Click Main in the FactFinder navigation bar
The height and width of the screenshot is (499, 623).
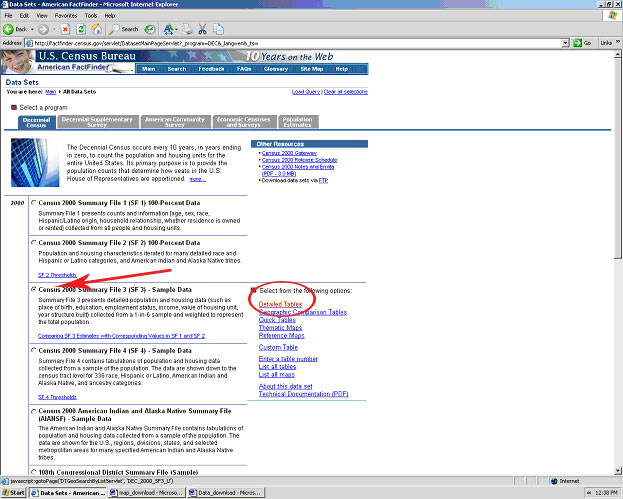click(149, 69)
